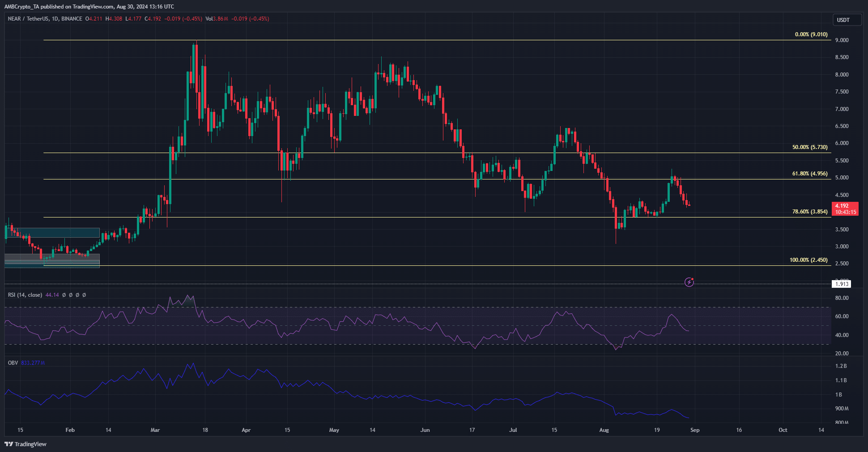Click the 60.00 RSI axis label

tap(842, 316)
